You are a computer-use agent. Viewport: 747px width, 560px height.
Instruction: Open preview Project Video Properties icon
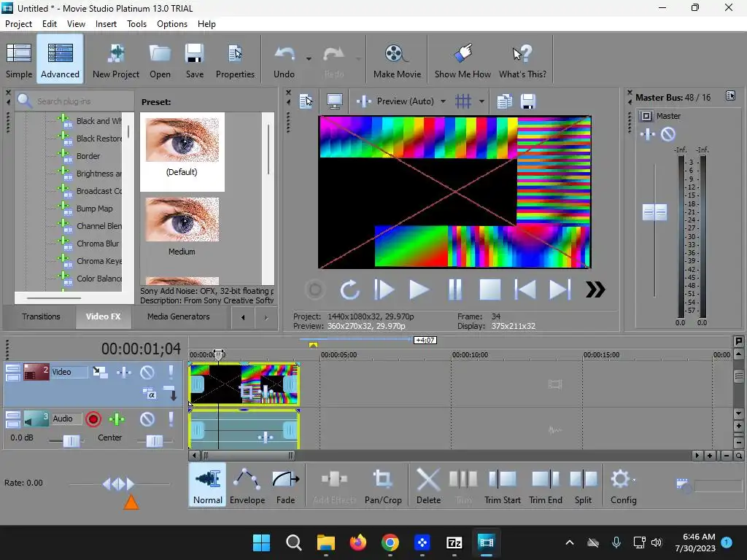[x=306, y=101]
